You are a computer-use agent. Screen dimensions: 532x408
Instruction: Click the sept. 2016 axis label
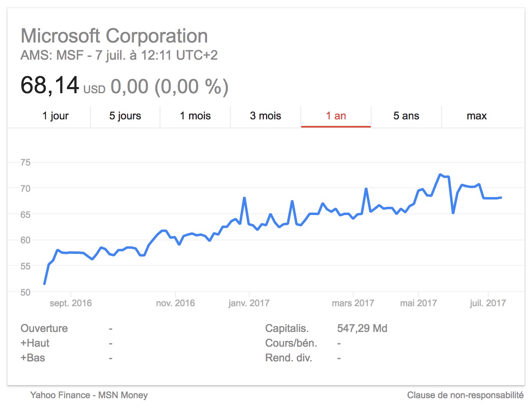(x=71, y=303)
